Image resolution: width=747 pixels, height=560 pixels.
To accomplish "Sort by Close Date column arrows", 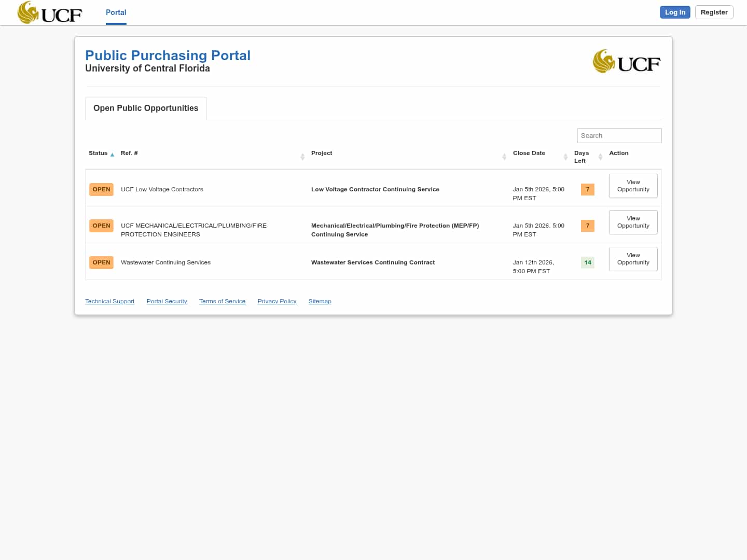I will coord(565,157).
